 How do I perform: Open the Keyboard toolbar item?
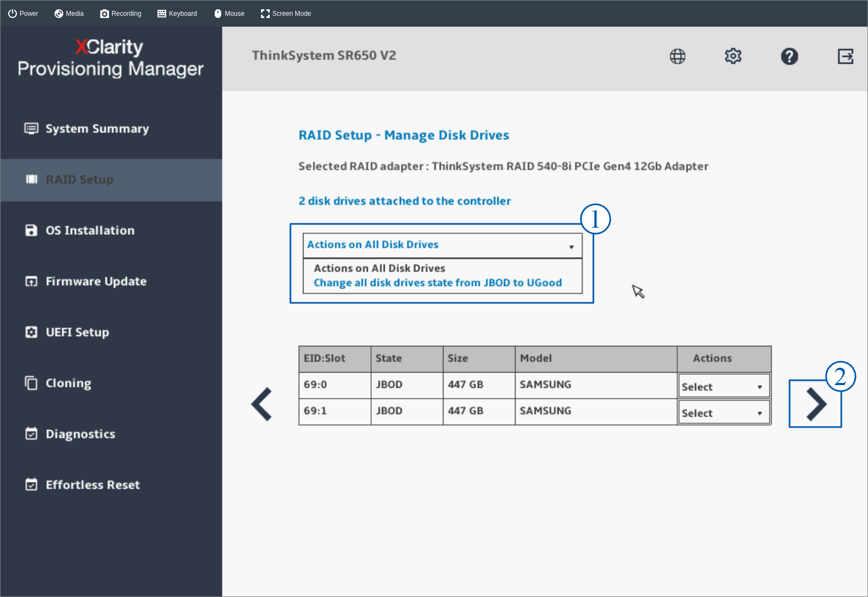click(x=177, y=14)
